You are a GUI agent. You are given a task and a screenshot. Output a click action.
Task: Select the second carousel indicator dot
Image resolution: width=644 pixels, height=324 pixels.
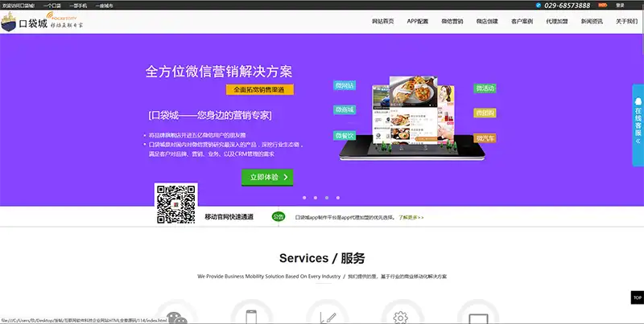(x=315, y=197)
